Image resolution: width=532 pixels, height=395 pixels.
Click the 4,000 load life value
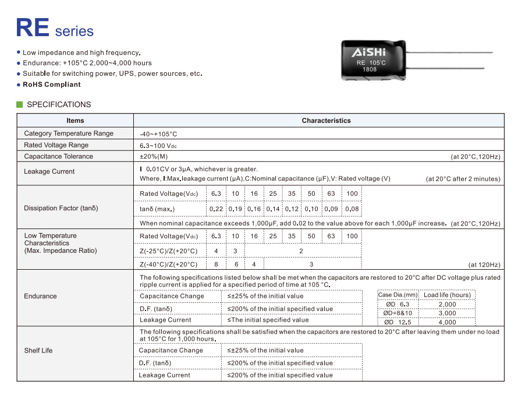pos(447,322)
